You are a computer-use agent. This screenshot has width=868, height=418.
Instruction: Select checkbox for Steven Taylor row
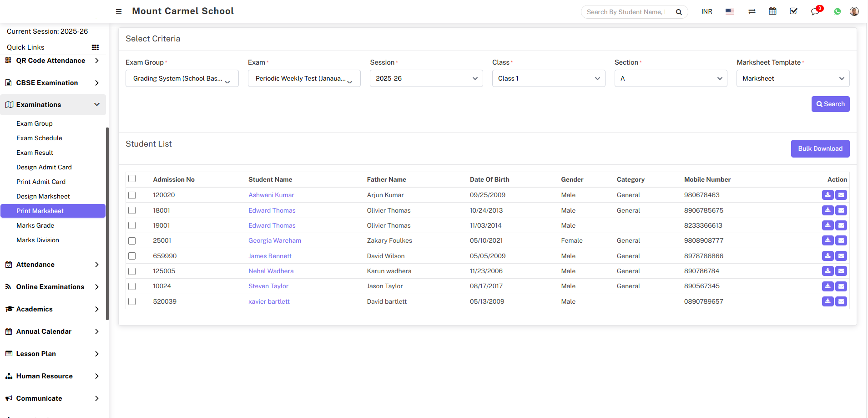pos(132,286)
